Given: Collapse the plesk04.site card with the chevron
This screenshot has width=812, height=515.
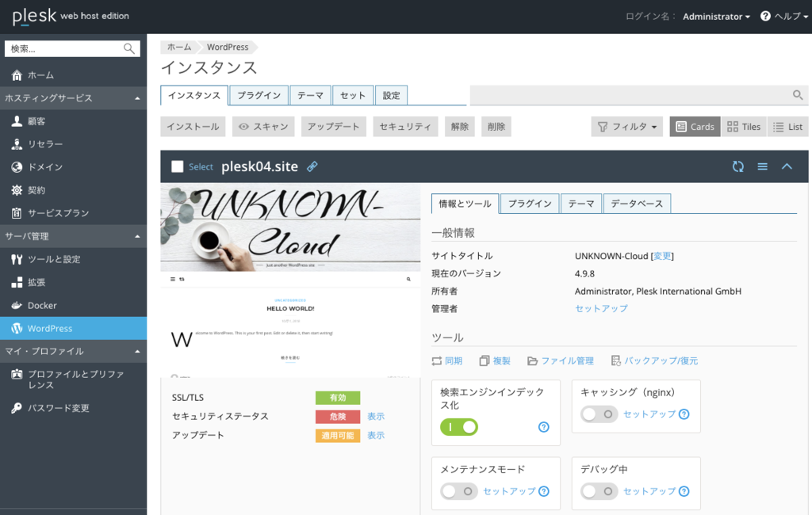Looking at the screenshot, I should click(787, 166).
